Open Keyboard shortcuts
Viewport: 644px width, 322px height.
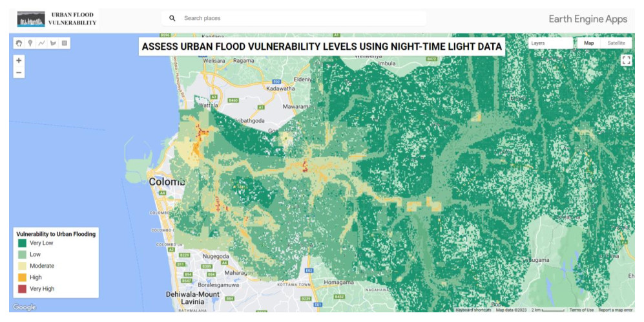(473, 310)
